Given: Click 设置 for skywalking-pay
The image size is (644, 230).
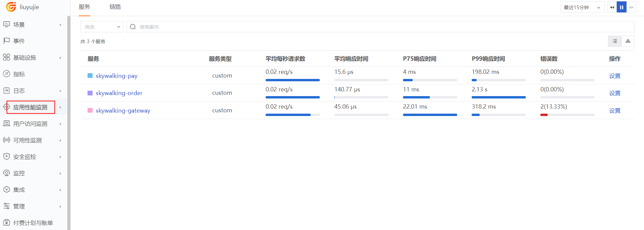Looking at the screenshot, I should 615,76.
